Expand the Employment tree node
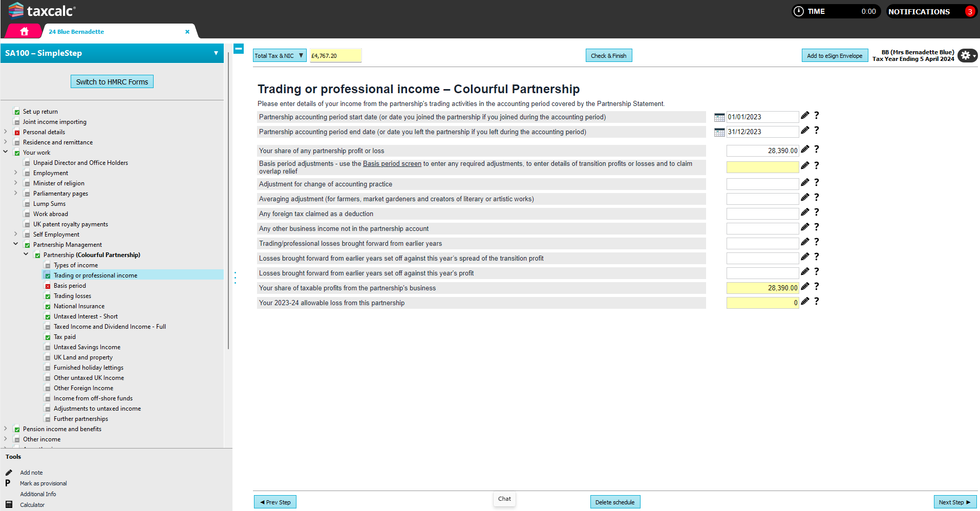The height and width of the screenshot is (511, 980). click(15, 173)
